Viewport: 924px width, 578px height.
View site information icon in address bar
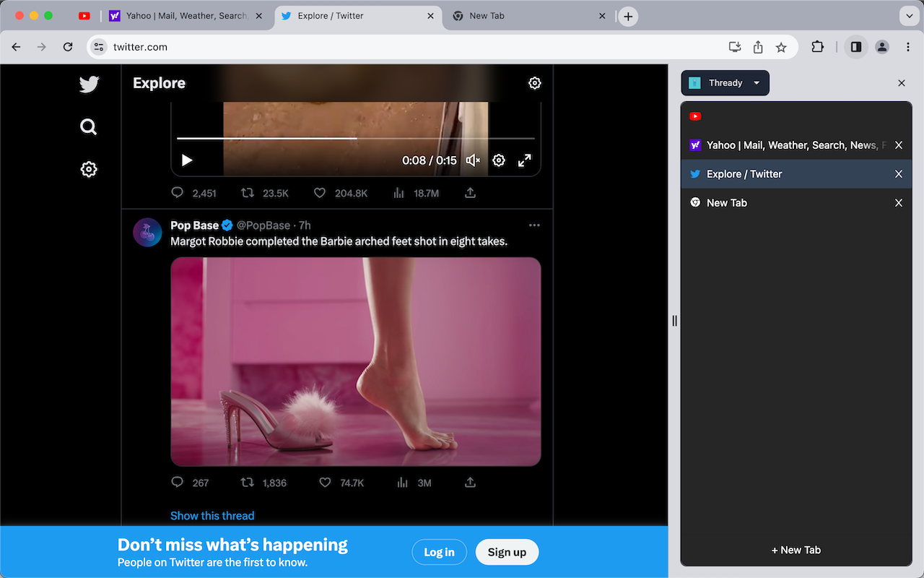pos(100,47)
